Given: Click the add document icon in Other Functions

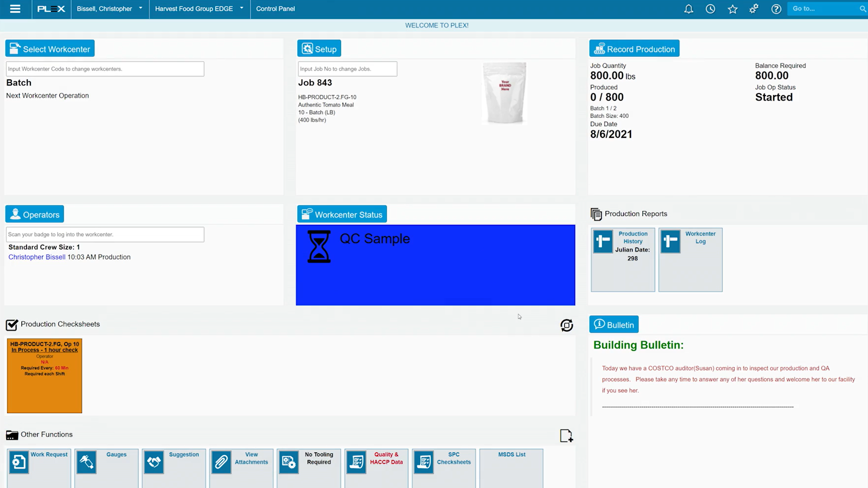Looking at the screenshot, I should (x=566, y=436).
